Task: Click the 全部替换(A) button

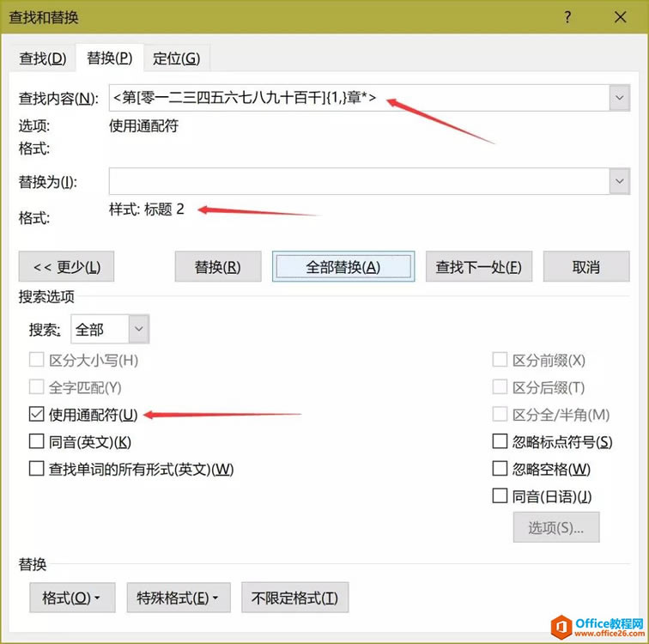Action: pos(343,266)
